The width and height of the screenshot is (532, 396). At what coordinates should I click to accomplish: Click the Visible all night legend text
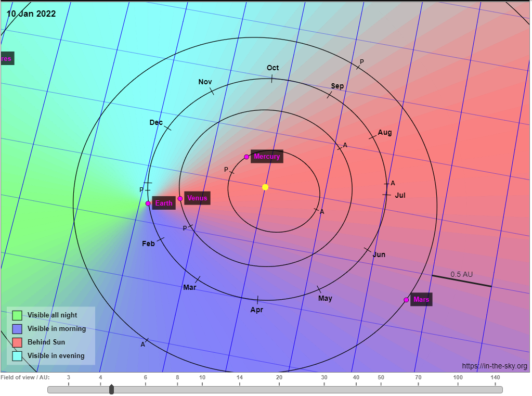point(52,315)
